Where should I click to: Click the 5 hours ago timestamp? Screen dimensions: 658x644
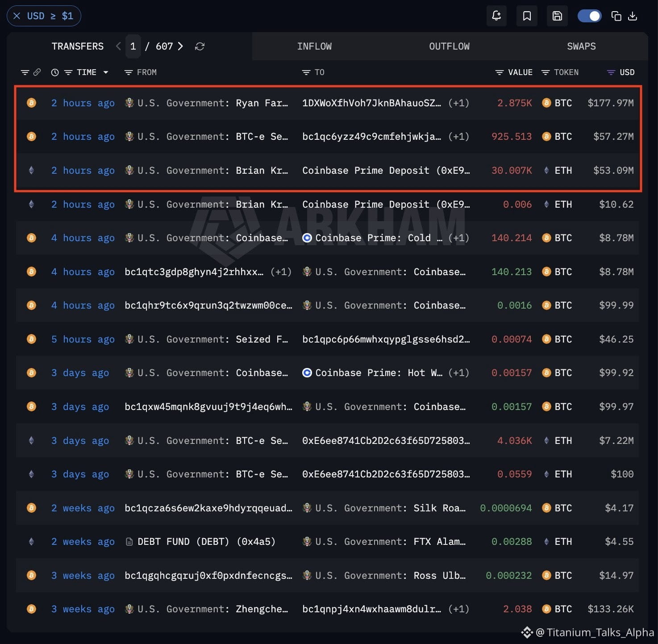click(x=83, y=339)
